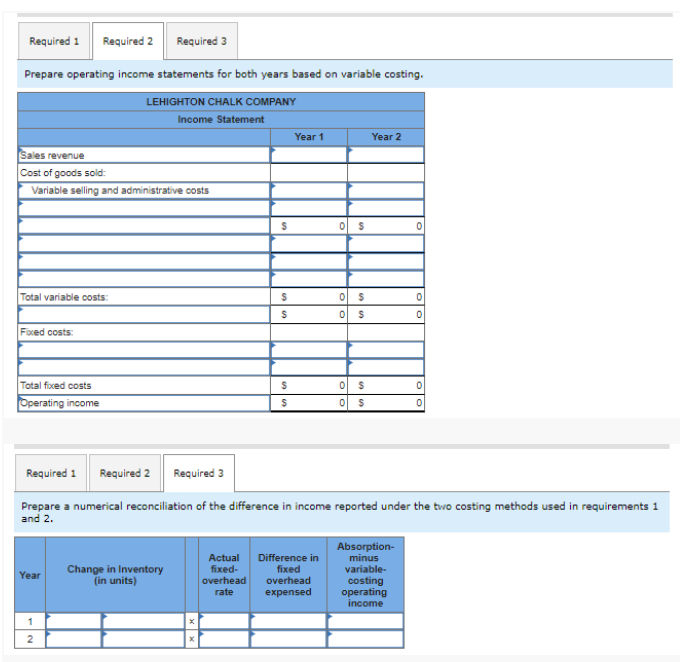The image size is (680, 662).
Task: Click Variable selling and administrative Year 2 cell
Action: pos(386,190)
